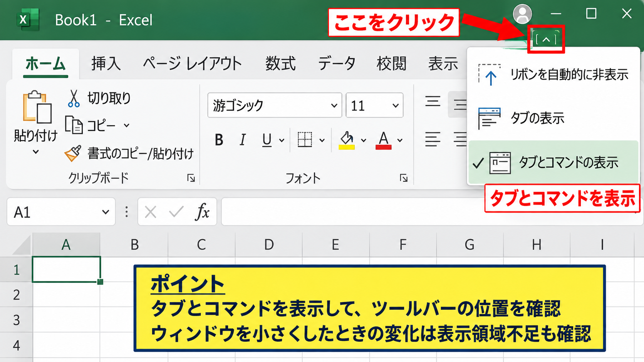The width and height of the screenshot is (644, 362).
Task: Click the insert function fx icon
Action: (203, 212)
